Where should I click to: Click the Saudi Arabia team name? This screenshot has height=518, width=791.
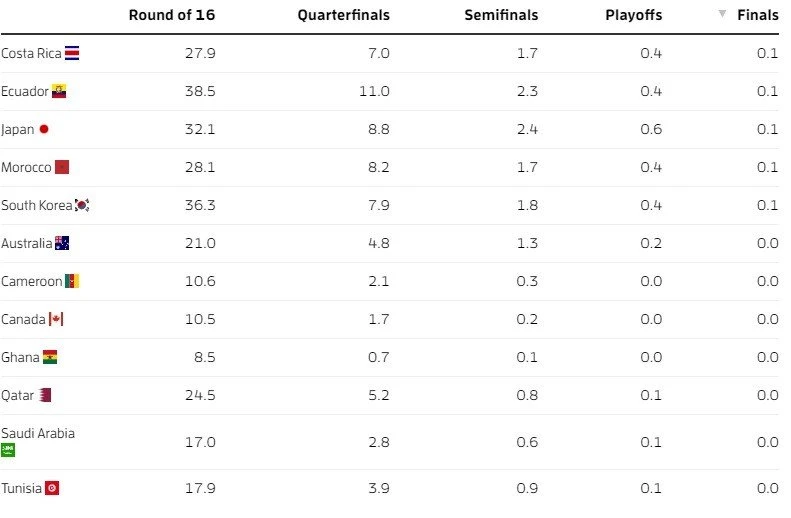coord(38,433)
